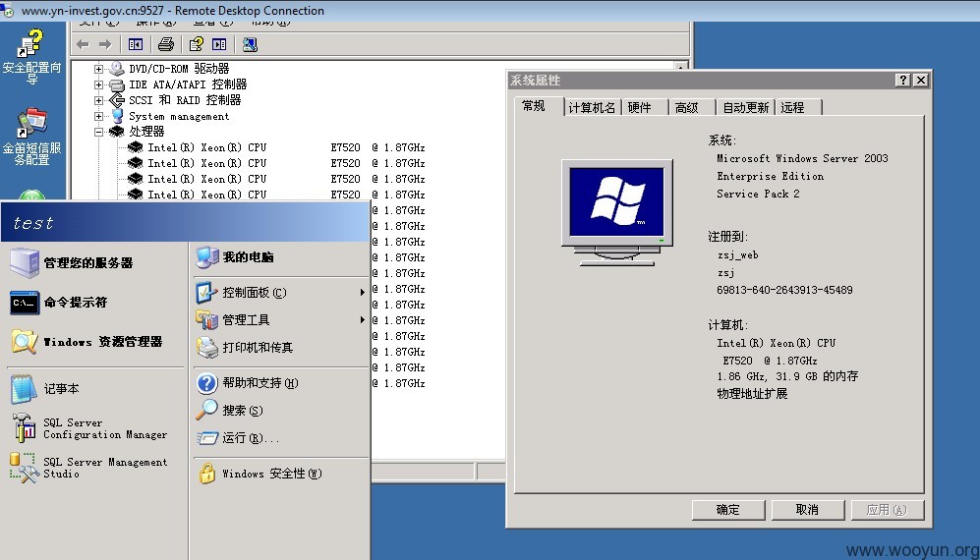Select the IDE ATA/ATAPI 控制器 tree label
The height and width of the screenshot is (560, 980).
pyautogui.click(x=188, y=84)
